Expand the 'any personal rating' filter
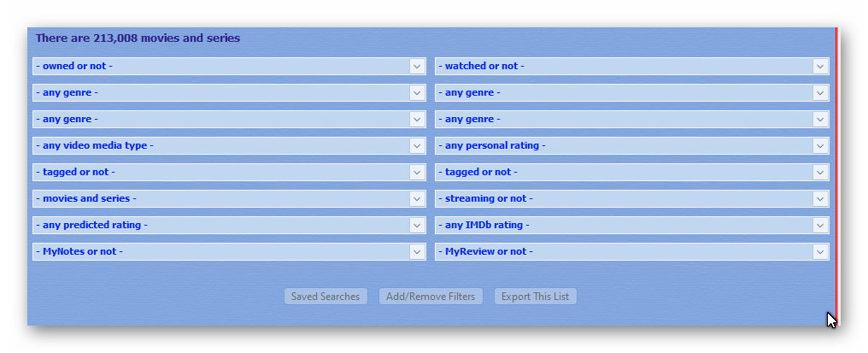 point(631,146)
